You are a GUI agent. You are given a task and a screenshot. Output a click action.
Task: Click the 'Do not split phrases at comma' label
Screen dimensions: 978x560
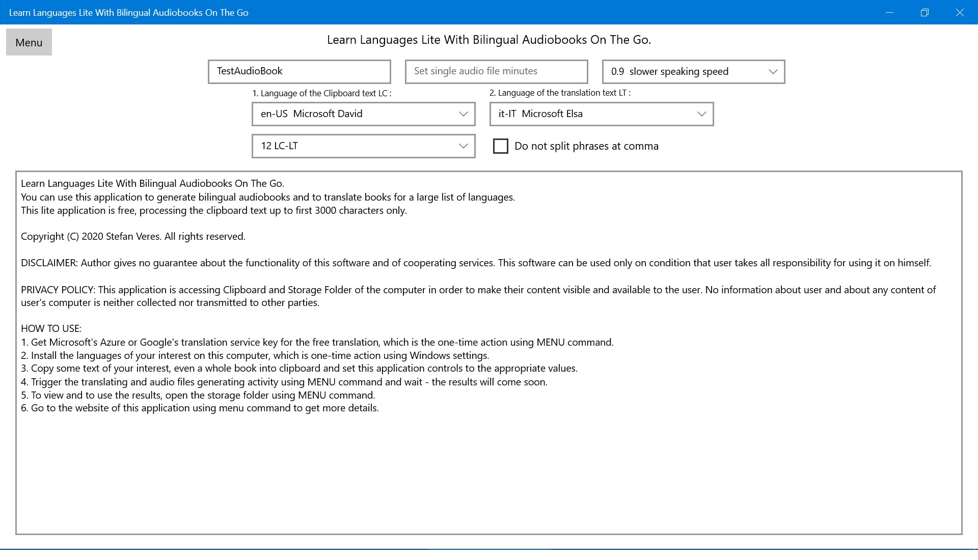[x=586, y=146]
